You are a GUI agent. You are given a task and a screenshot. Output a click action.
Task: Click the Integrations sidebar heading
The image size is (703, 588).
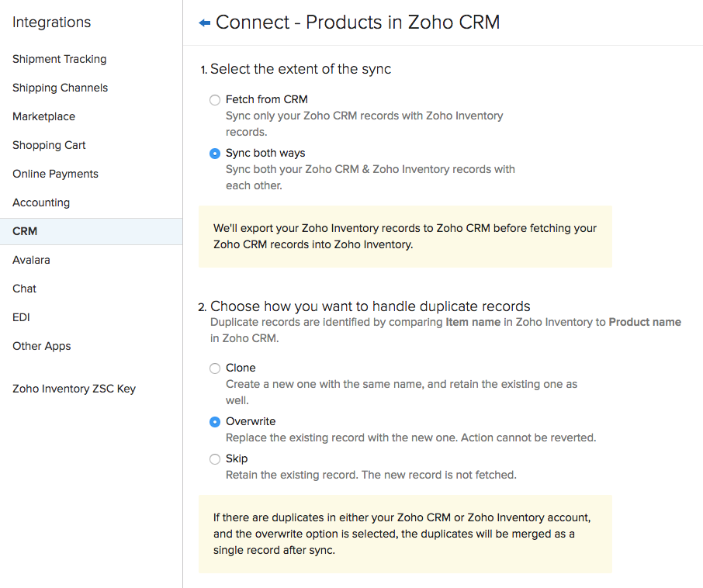[51, 22]
